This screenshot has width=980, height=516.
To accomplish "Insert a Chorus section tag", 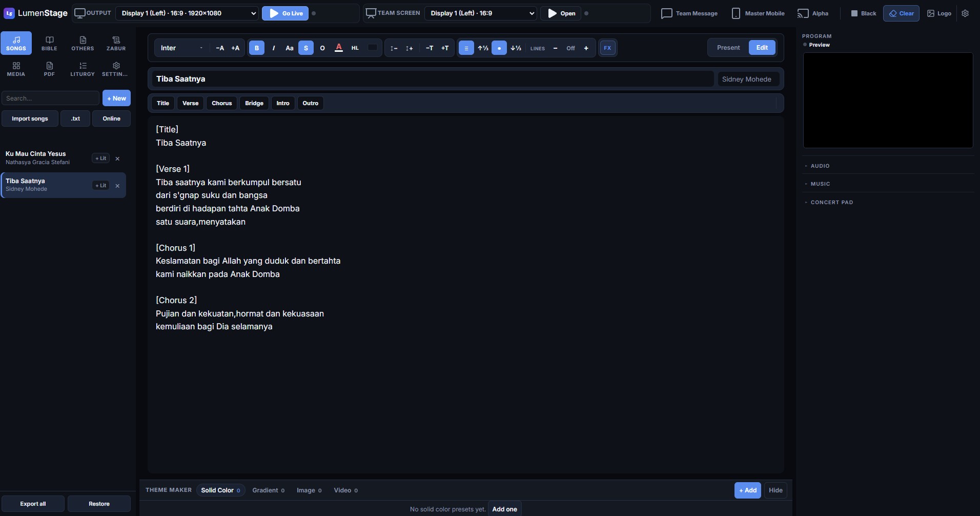I will 222,103.
